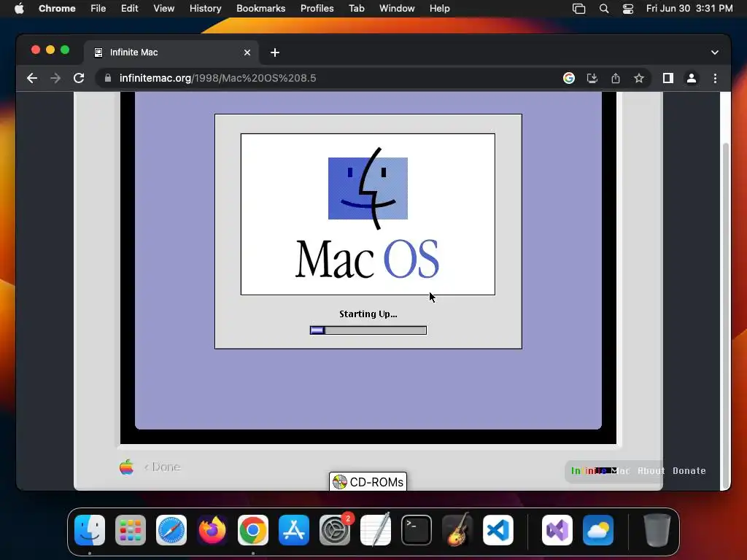
Task: Open the Bookmarks menu
Action: 260,9
